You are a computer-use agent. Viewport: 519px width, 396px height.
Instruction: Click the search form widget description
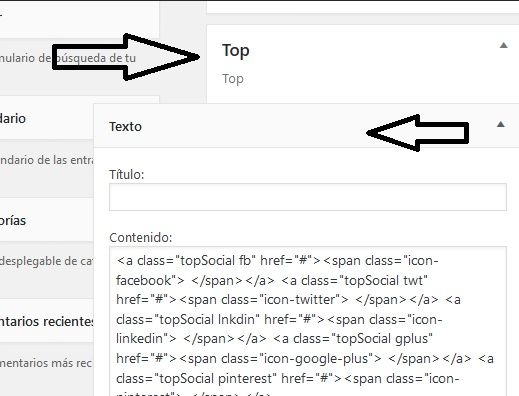click(68, 58)
